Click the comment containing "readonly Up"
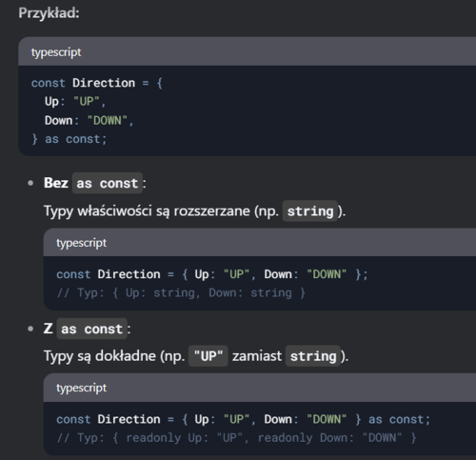This screenshot has width=476, height=460. 236,438
